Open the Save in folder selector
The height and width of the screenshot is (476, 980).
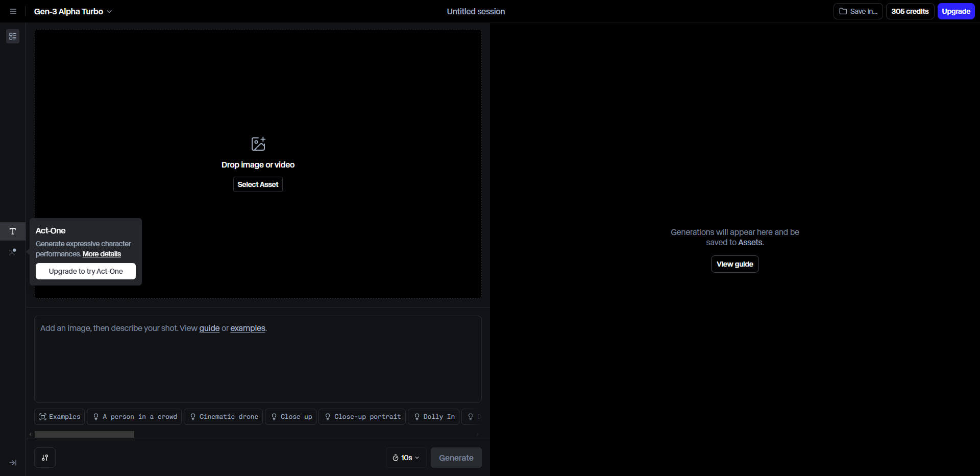tap(858, 11)
